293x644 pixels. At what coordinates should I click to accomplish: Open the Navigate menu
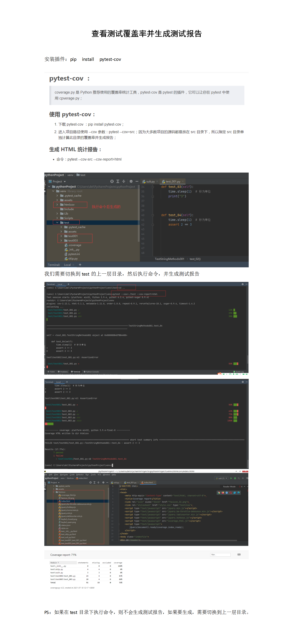pos(64,475)
